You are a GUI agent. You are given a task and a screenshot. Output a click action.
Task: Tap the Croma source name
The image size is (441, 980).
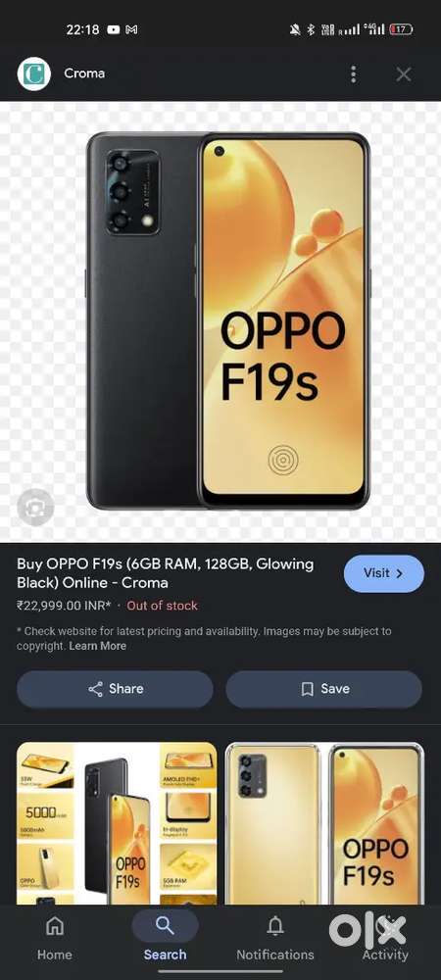84,73
